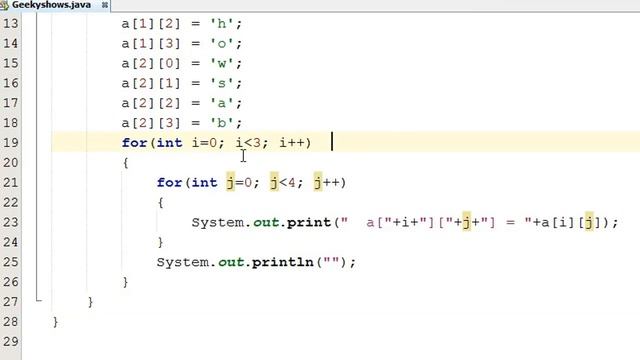Click line number 22 in gutter
Screen dimensions: 640x360
(11, 202)
